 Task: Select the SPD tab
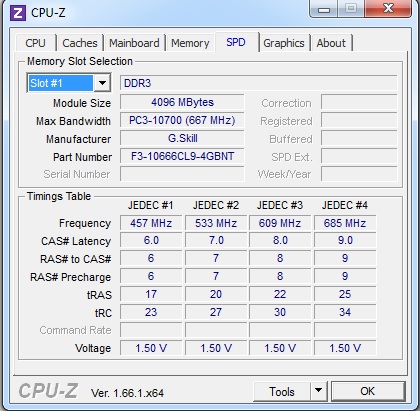[x=236, y=42]
